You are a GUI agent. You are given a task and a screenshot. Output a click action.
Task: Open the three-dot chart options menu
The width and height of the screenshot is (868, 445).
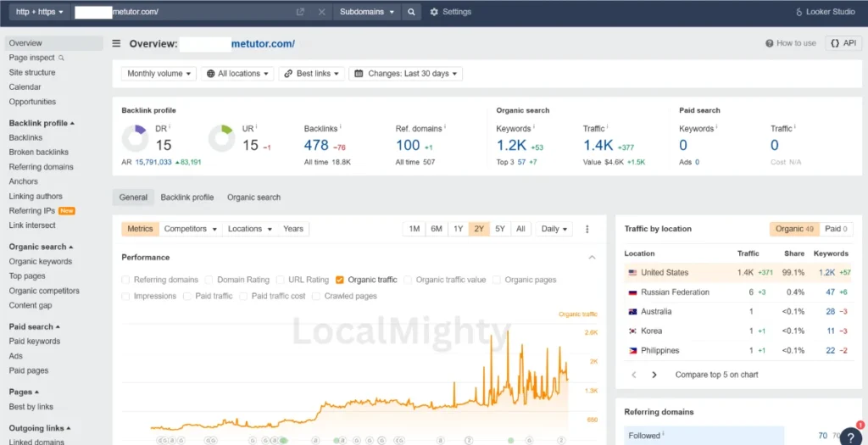tap(587, 229)
